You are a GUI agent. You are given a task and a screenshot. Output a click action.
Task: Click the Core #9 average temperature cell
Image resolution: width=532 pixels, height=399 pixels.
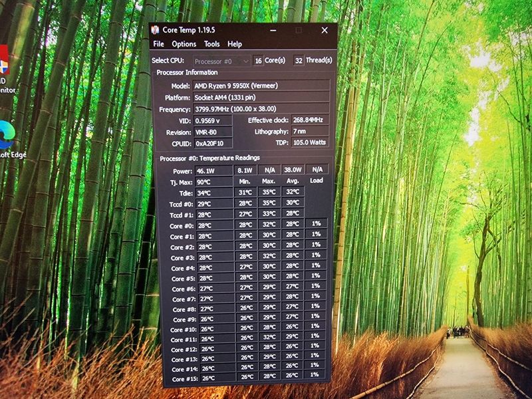tap(292, 317)
